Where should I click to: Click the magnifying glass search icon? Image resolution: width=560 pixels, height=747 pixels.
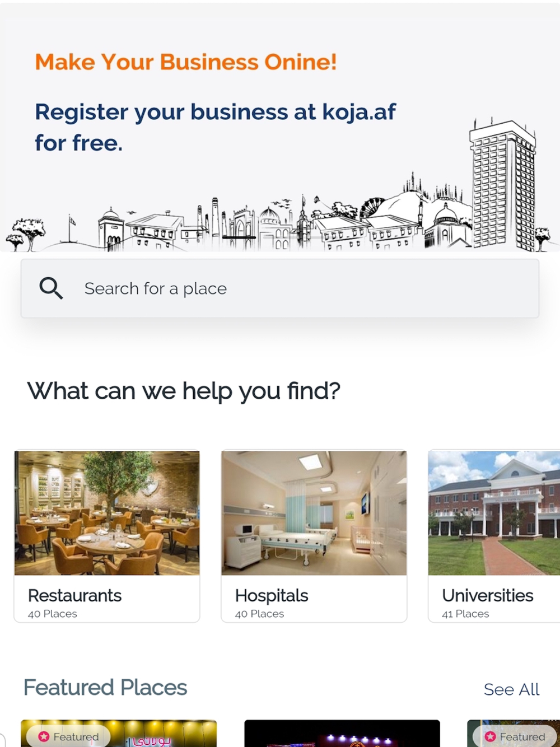pyautogui.click(x=51, y=288)
